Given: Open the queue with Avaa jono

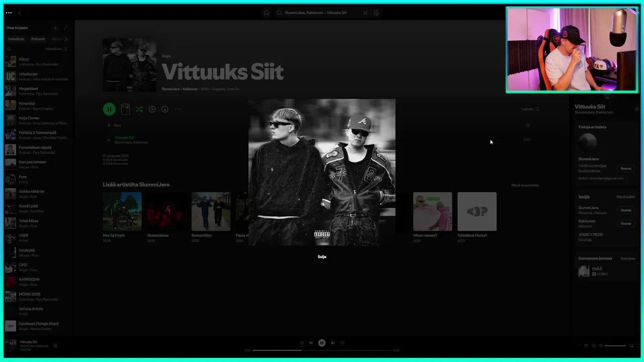Looking at the screenshot, I should (x=628, y=258).
